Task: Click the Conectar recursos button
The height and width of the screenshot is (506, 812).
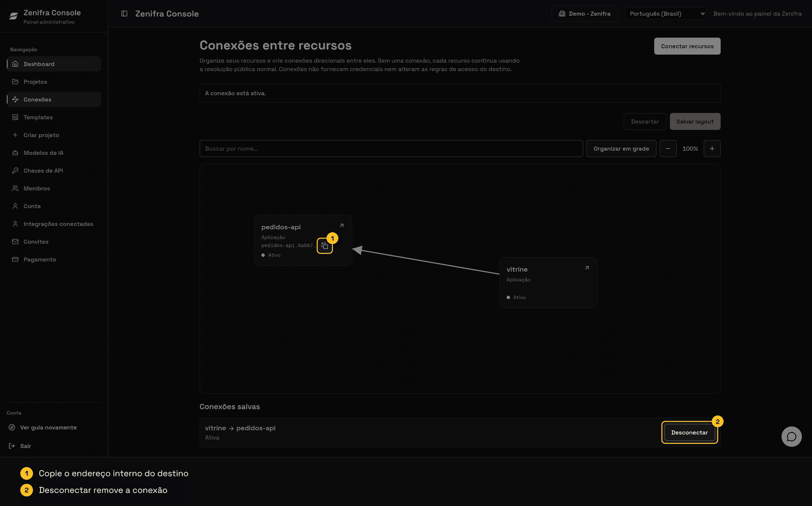Action: point(687,46)
